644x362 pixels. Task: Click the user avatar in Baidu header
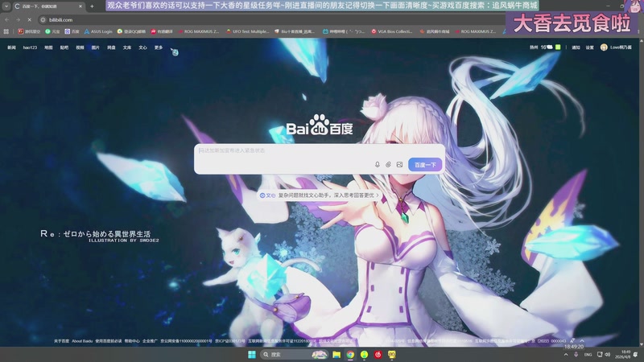(604, 47)
